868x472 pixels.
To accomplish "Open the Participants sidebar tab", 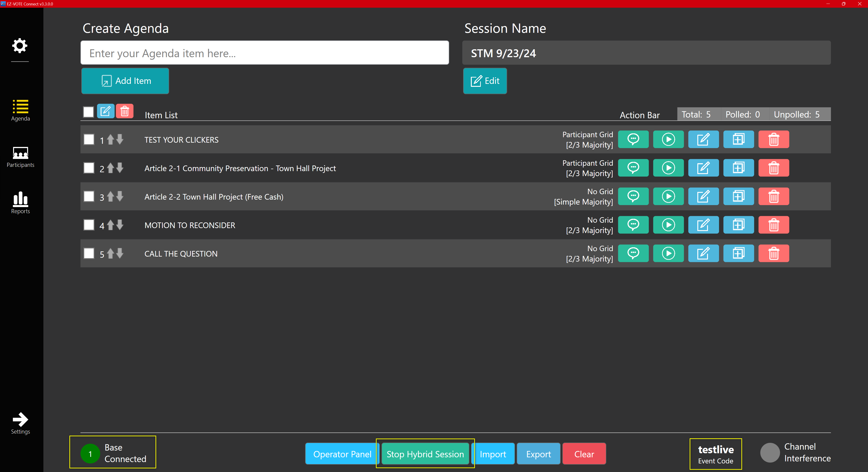I will [20, 157].
